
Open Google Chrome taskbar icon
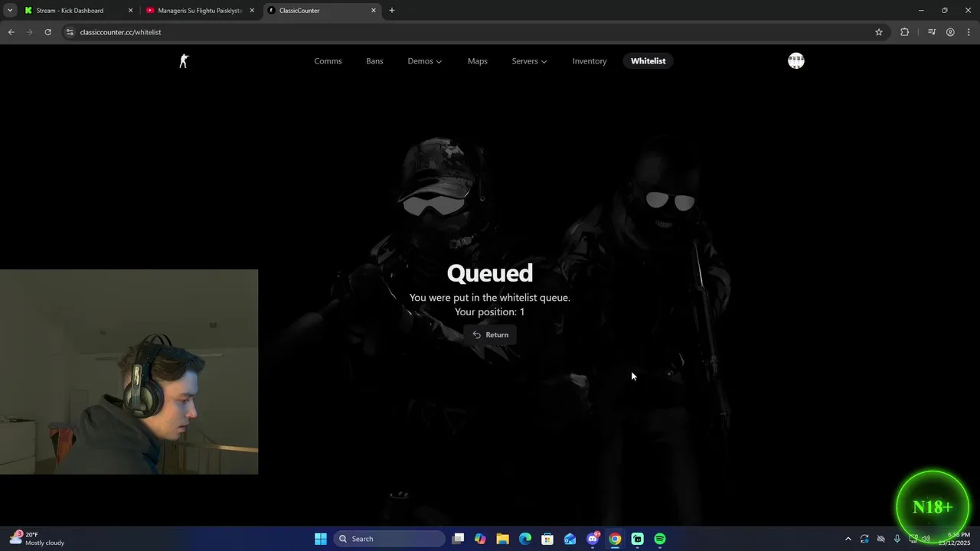click(x=615, y=539)
